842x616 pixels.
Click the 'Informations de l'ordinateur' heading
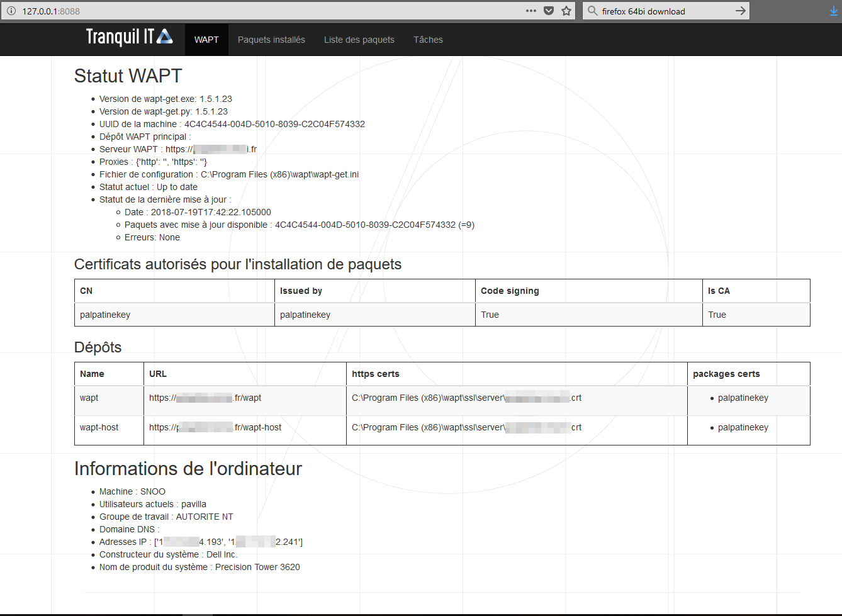[188, 469]
